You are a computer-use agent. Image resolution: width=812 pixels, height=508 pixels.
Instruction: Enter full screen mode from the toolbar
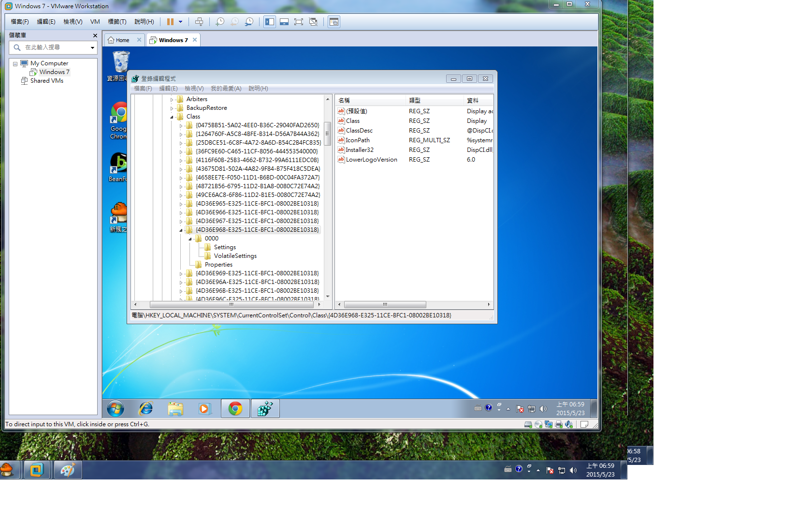pos(299,22)
